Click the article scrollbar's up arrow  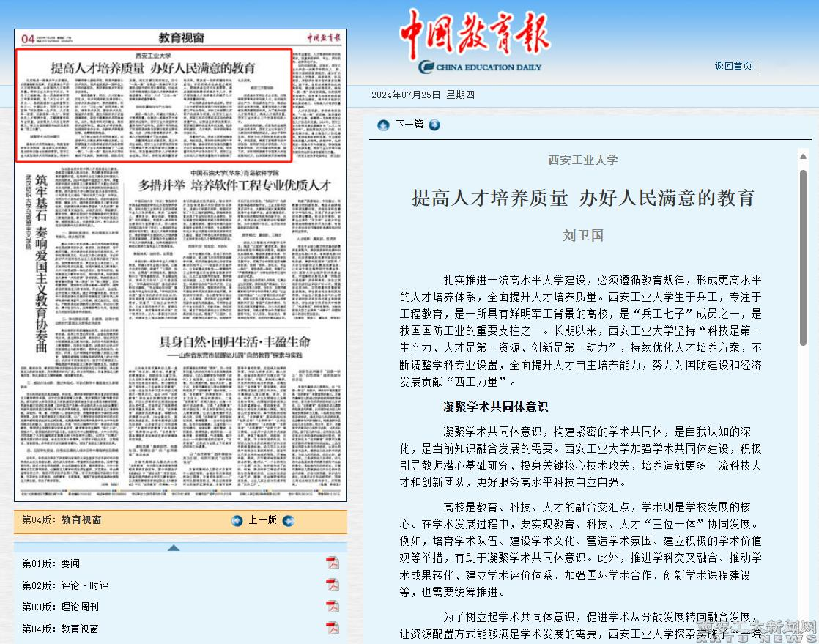[803, 156]
